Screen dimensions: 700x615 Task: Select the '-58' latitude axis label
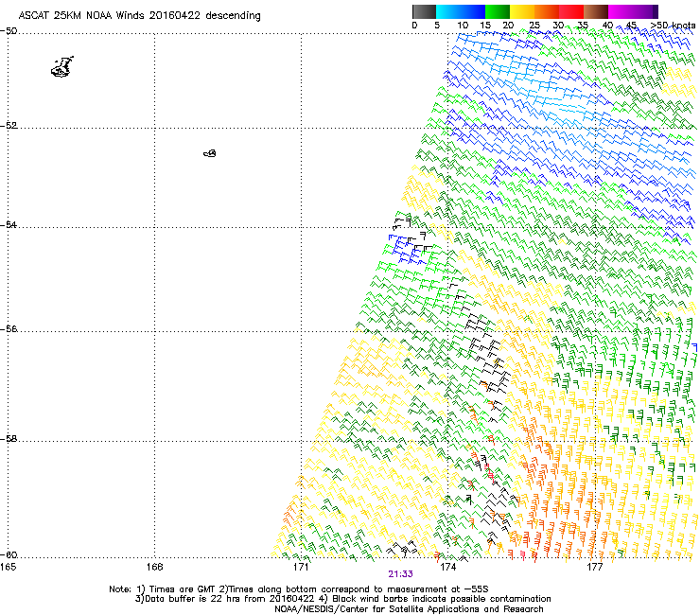9,439
